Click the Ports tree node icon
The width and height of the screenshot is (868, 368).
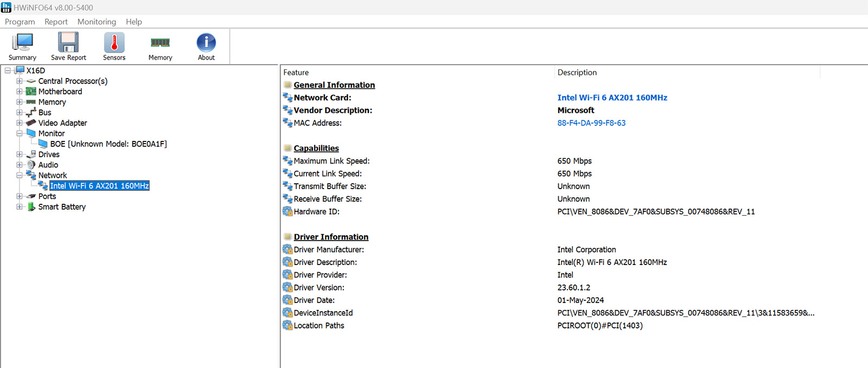[x=31, y=196]
